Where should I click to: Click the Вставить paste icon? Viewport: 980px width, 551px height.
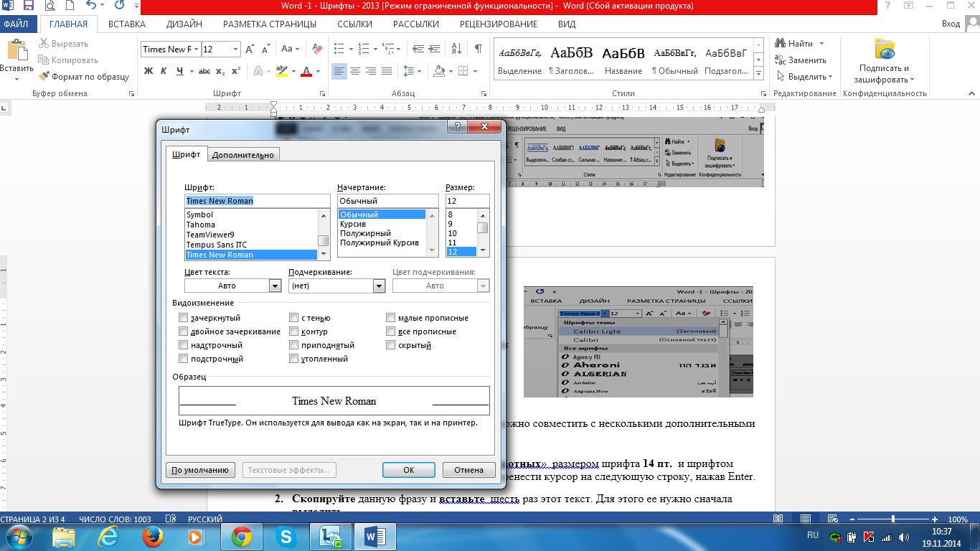pyautogui.click(x=17, y=50)
